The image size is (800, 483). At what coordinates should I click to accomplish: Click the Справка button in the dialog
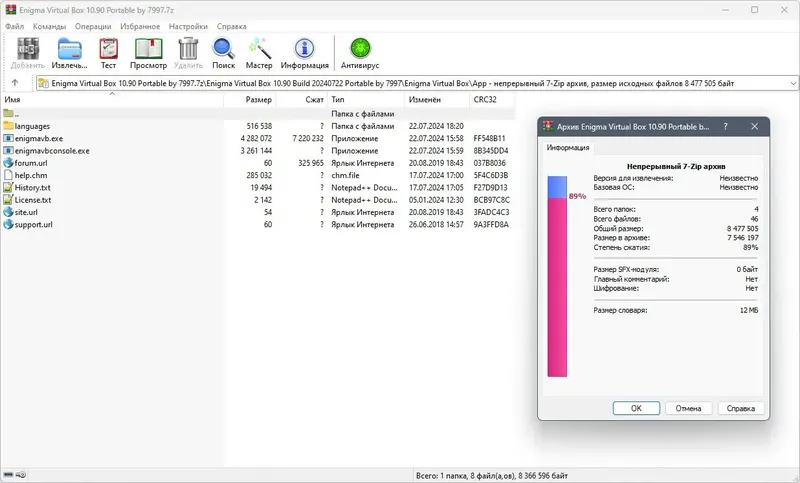coord(740,408)
